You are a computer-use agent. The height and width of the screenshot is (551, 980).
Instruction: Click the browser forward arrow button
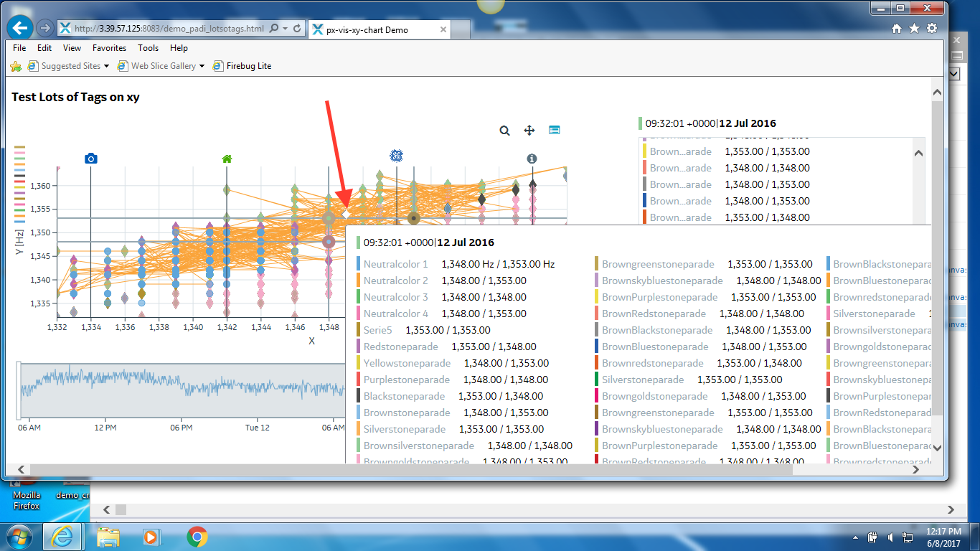(44, 29)
